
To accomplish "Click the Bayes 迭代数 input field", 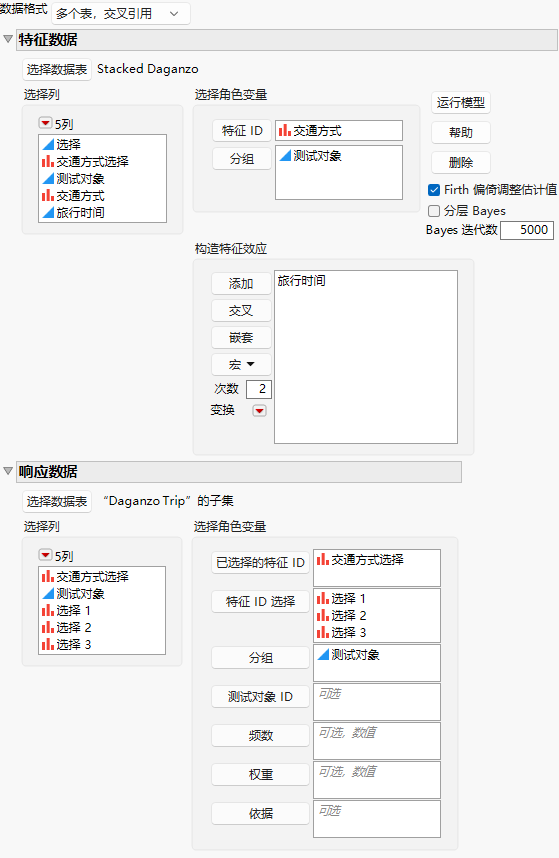I will pyautogui.click(x=527, y=230).
